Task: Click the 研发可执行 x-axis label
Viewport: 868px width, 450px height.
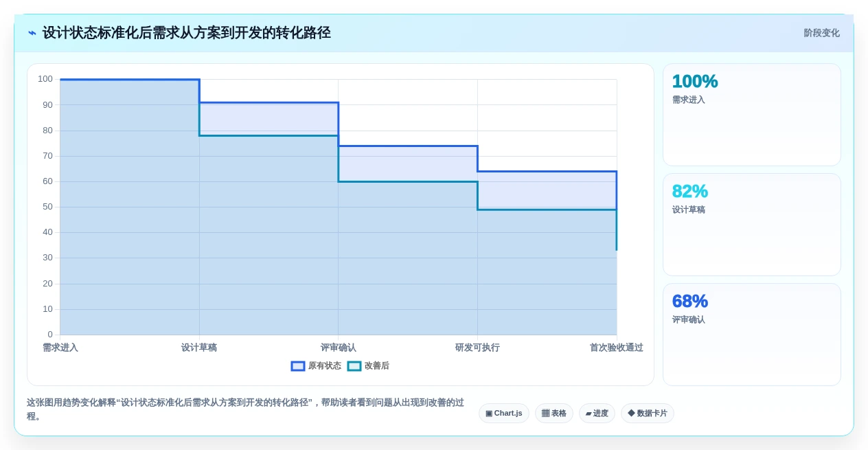Action: (477, 348)
